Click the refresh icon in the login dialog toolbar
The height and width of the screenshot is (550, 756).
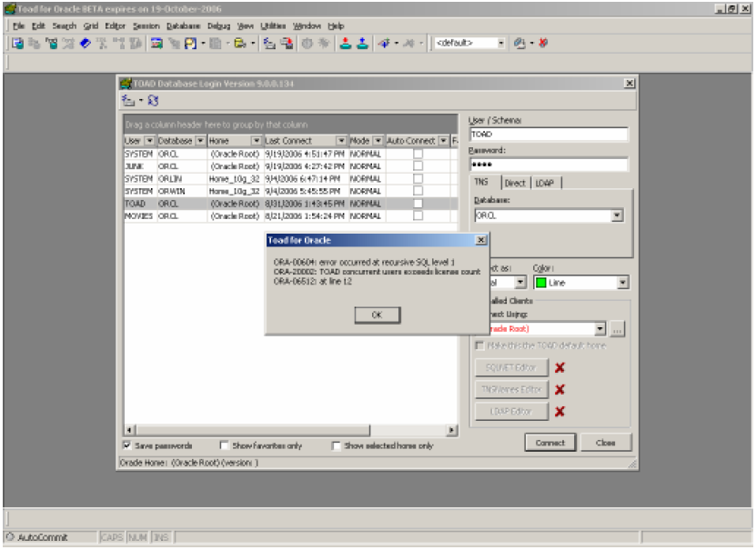point(153,100)
